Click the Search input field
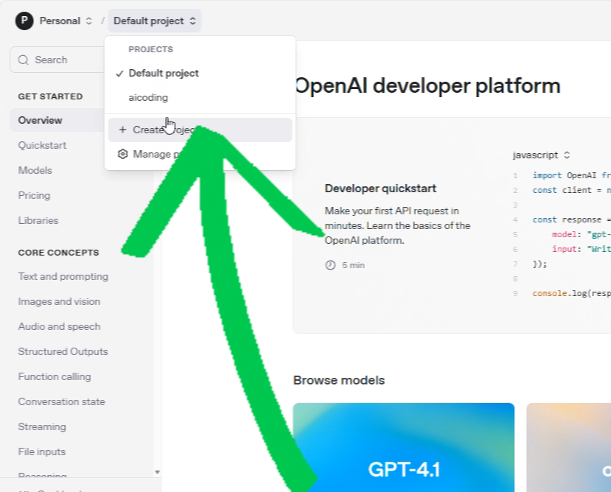The width and height of the screenshot is (611, 492). point(58,60)
